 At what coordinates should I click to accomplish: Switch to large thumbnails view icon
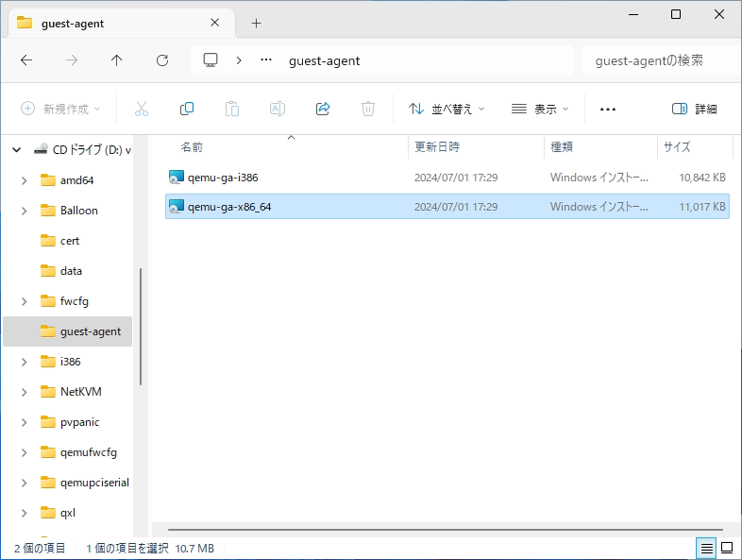[727, 548]
